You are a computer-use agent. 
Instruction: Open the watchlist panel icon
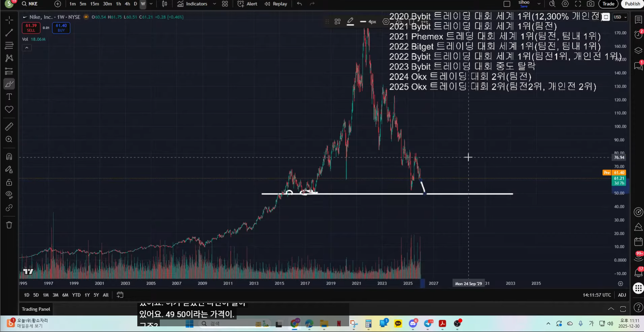point(638,20)
